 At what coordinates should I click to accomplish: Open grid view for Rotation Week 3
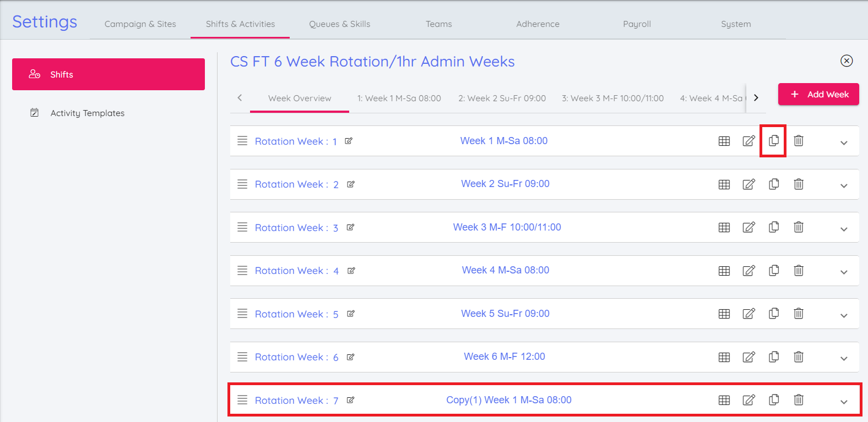724,227
